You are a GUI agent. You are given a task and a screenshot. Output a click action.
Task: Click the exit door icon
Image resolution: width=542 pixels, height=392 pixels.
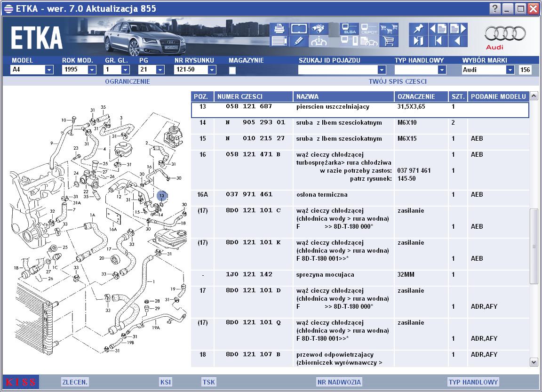point(418,41)
